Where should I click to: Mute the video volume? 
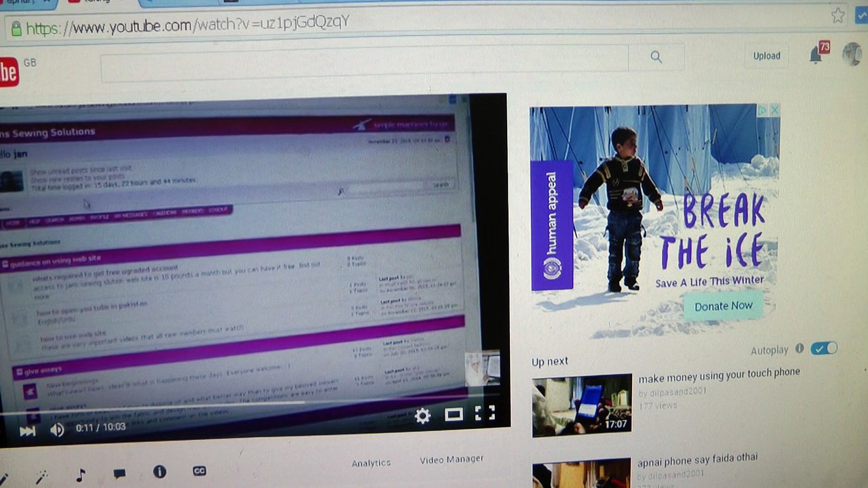pos(57,430)
